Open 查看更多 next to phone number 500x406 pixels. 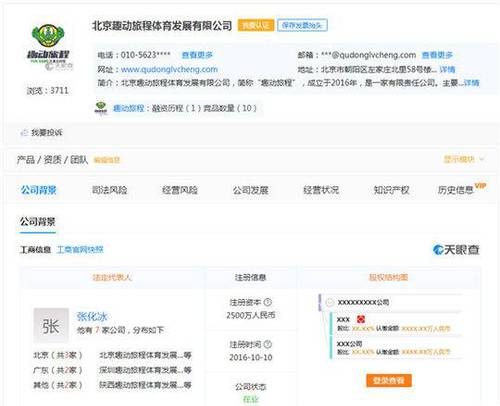tap(197, 55)
